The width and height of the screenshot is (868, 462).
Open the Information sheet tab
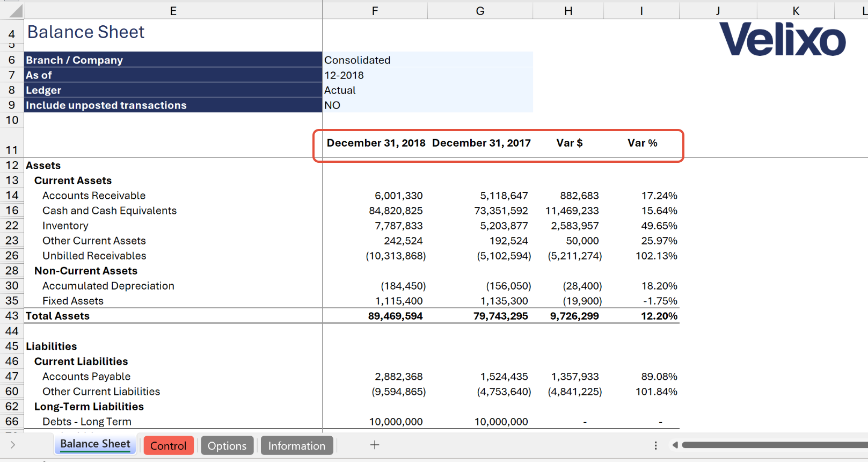pos(297,445)
